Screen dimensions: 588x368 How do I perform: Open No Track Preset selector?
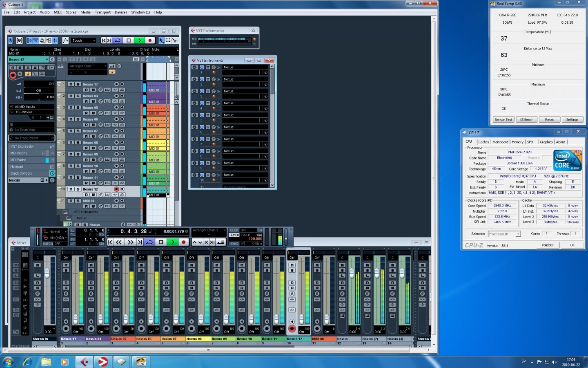coord(31,138)
